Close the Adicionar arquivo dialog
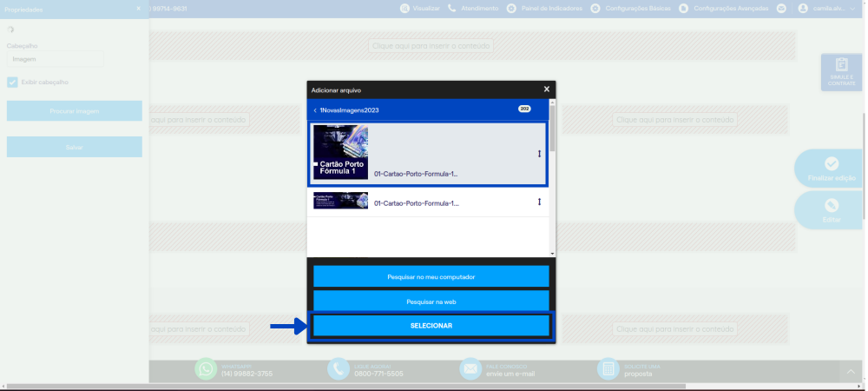Viewport: 868px width, 391px height. [x=546, y=89]
